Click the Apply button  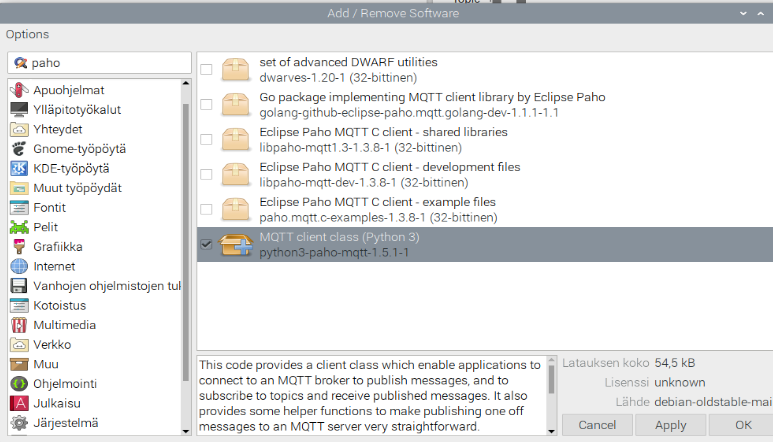(x=670, y=425)
